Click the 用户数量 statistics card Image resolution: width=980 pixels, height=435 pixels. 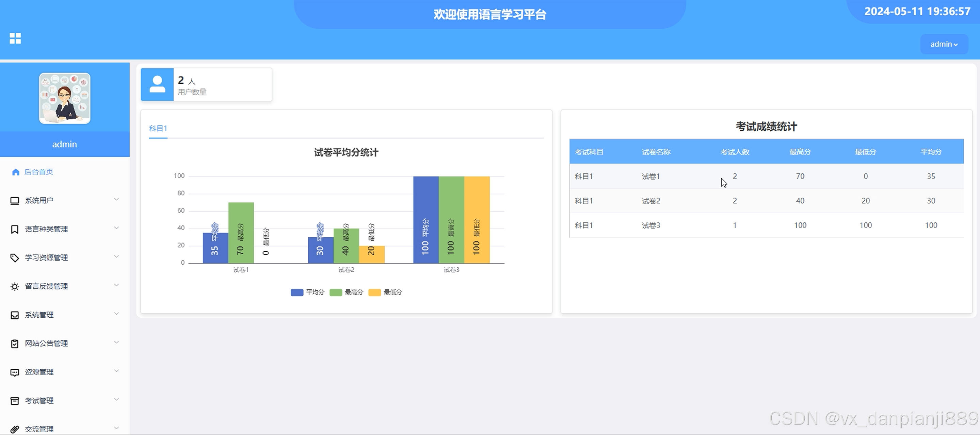[x=206, y=84]
